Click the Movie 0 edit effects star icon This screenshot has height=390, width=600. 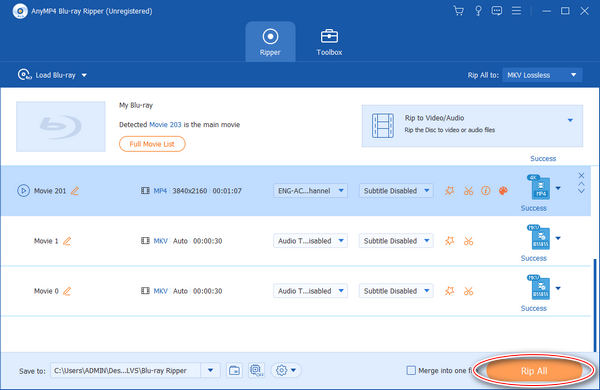tap(450, 291)
